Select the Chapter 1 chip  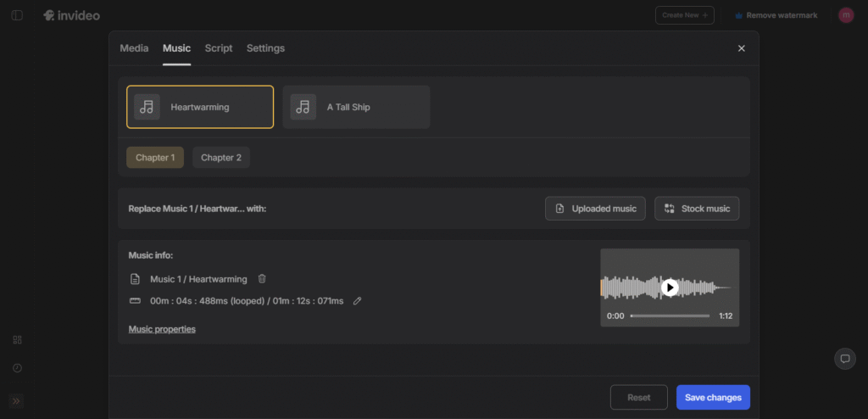[155, 158]
